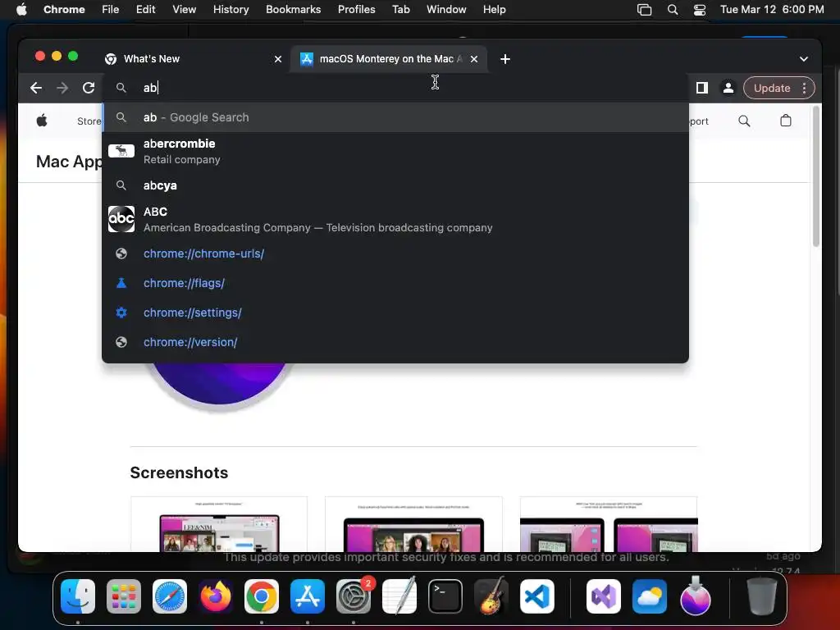840x630 pixels.
Task: Open the File menu
Action: pyautogui.click(x=111, y=9)
